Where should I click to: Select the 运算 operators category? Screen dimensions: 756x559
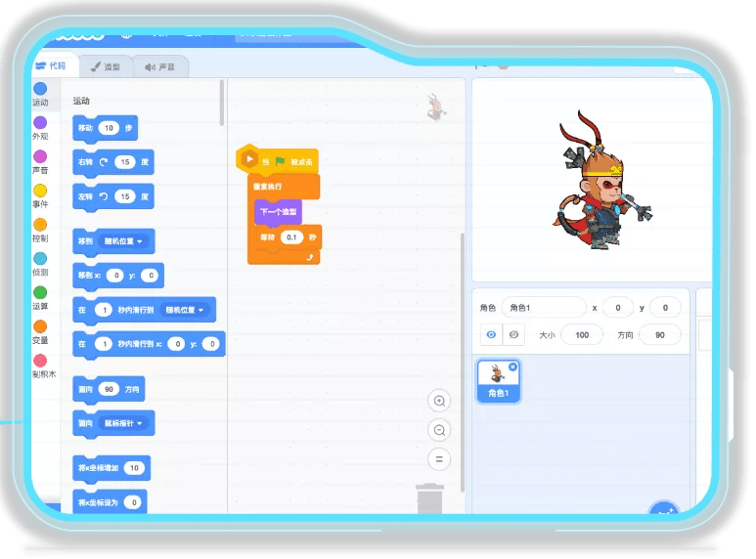point(40,298)
